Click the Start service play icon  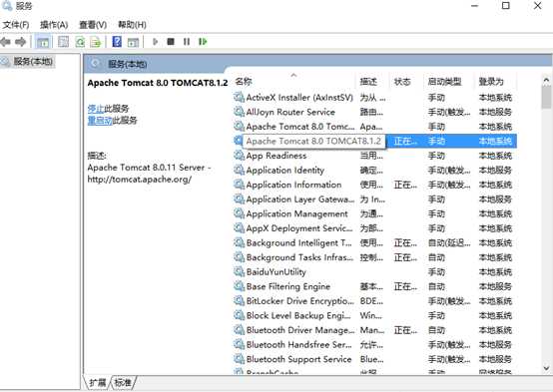pos(155,42)
